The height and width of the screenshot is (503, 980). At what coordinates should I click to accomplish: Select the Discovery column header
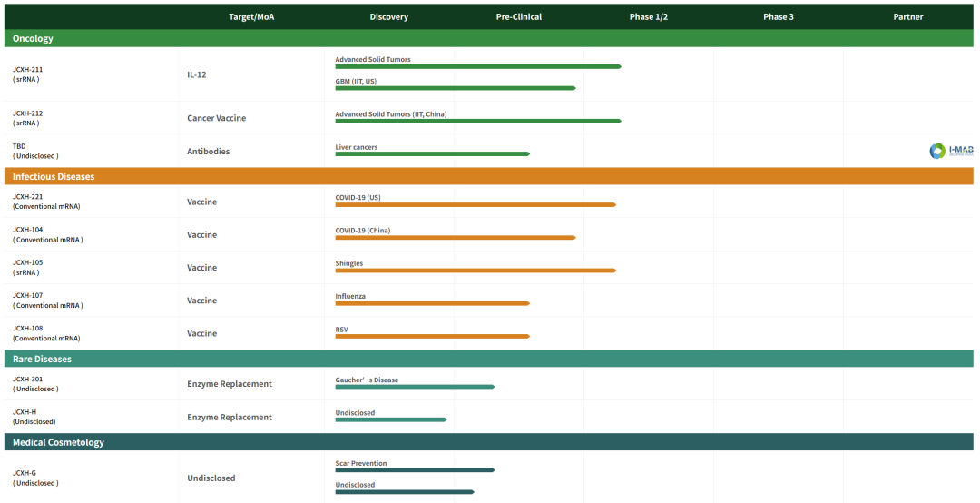pyautogui.click(x=388, y=16)
